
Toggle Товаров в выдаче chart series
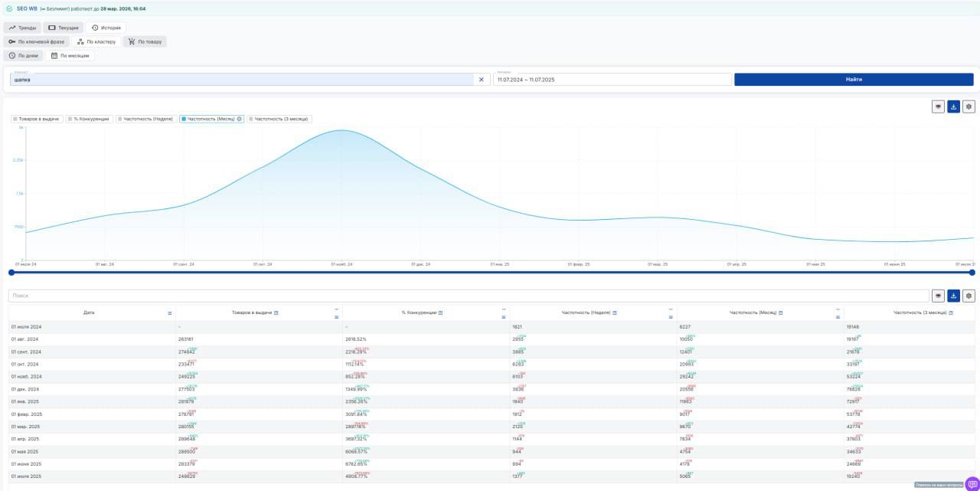tap(36, 119)
